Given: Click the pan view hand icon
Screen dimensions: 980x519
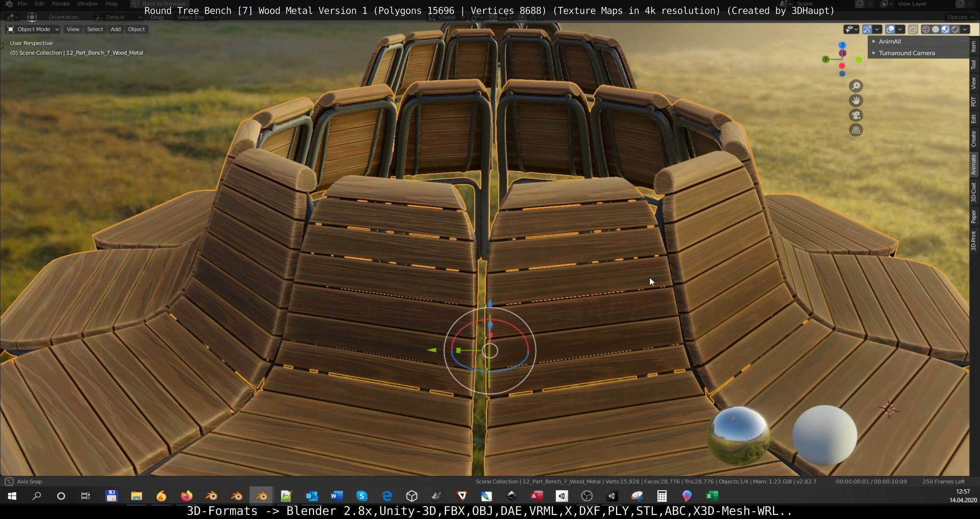Looking at the screenshot, I should click(856, 101).
